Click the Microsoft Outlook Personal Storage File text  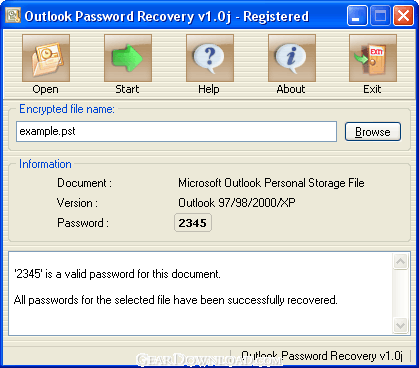coord(271,183)
